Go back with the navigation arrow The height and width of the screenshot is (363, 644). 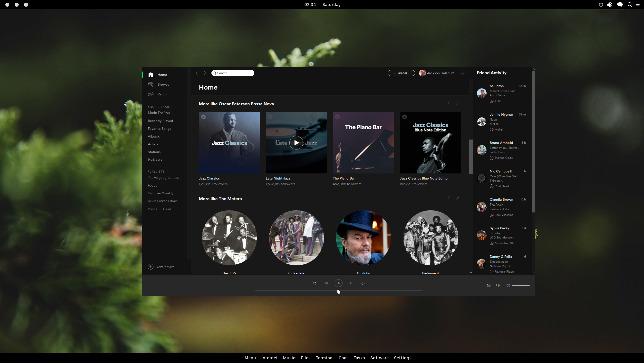197,73
